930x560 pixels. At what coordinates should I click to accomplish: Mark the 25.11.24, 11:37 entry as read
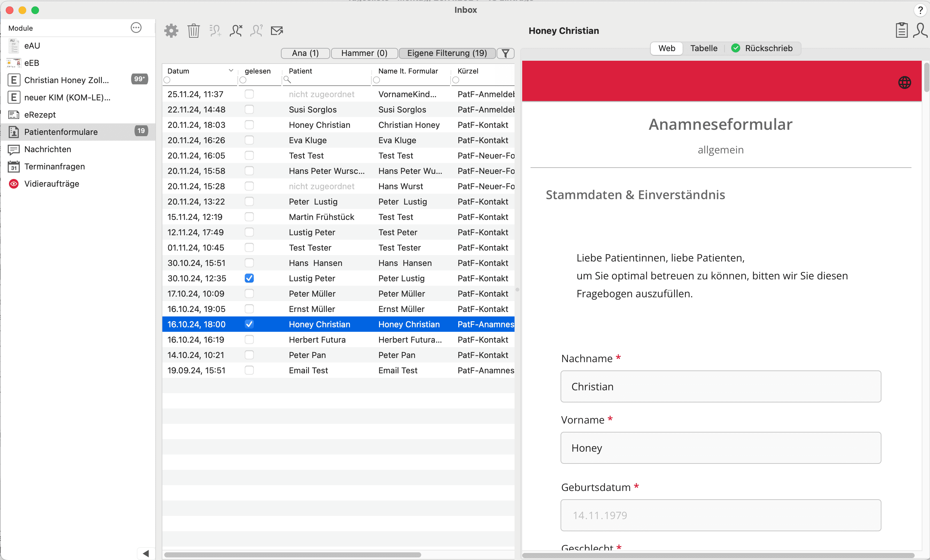coord(249,94)
